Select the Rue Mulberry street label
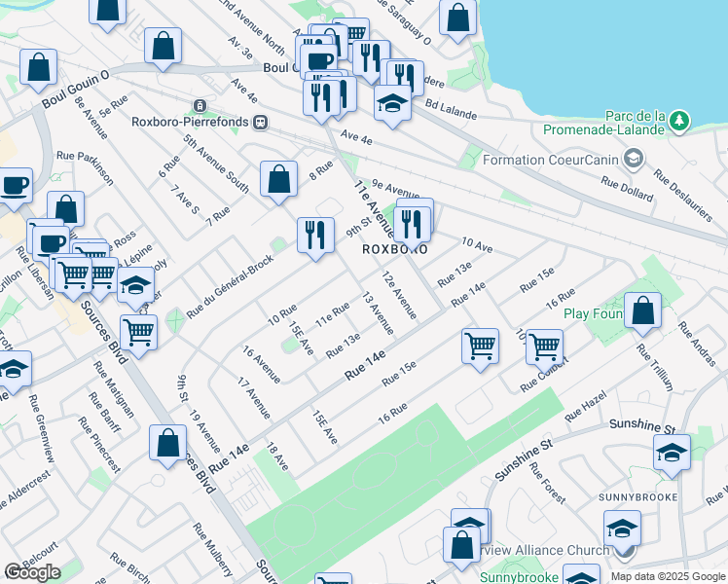 pyautogui.click(x=212, y=550)
